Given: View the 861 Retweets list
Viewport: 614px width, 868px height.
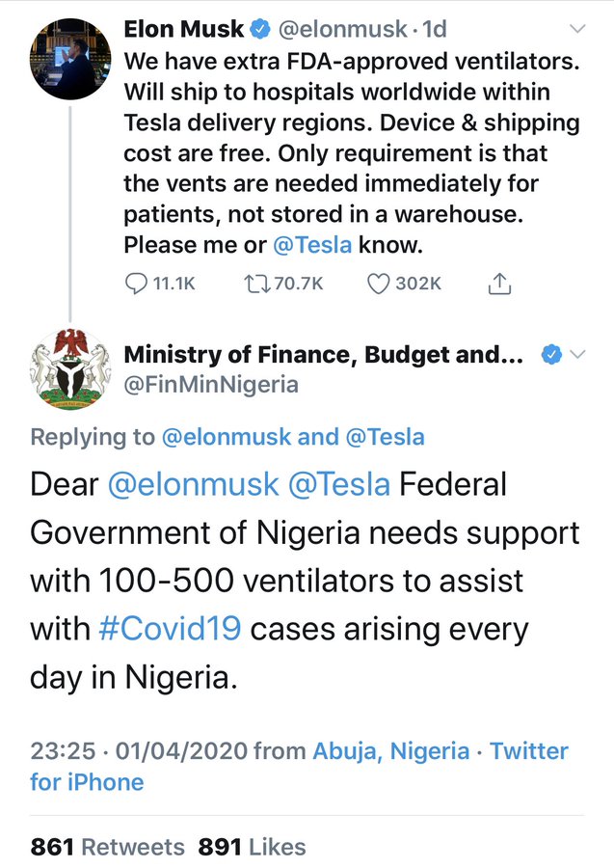Looking at the screenshot, I should 107,847.
